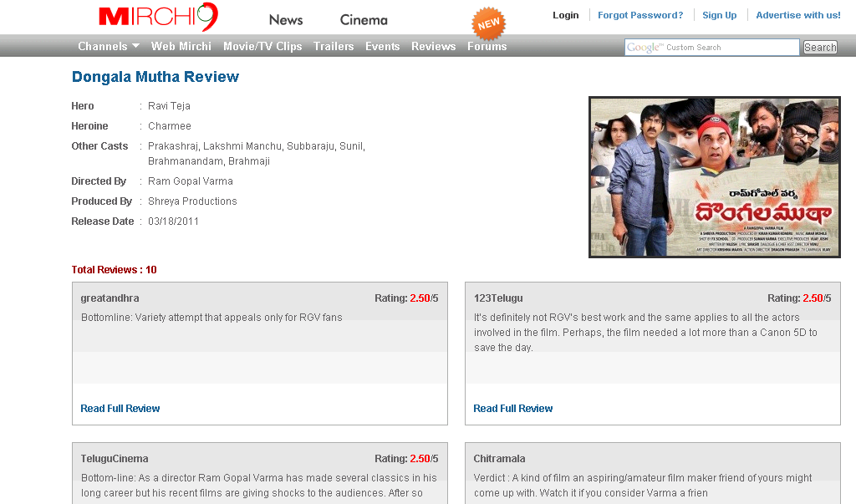The width and height of the screenshot is (856, 504).
Task: Read full review from greatandhra
Action: [x=120, y=409]
